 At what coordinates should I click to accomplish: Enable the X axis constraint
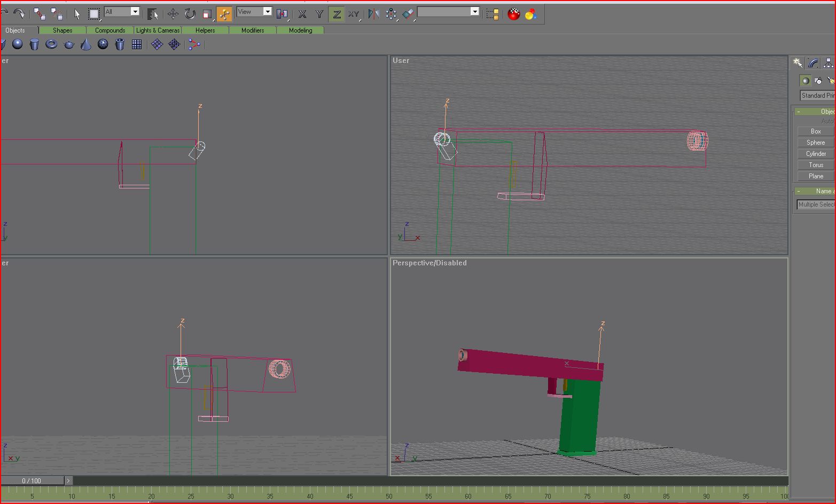click(302, 14)
